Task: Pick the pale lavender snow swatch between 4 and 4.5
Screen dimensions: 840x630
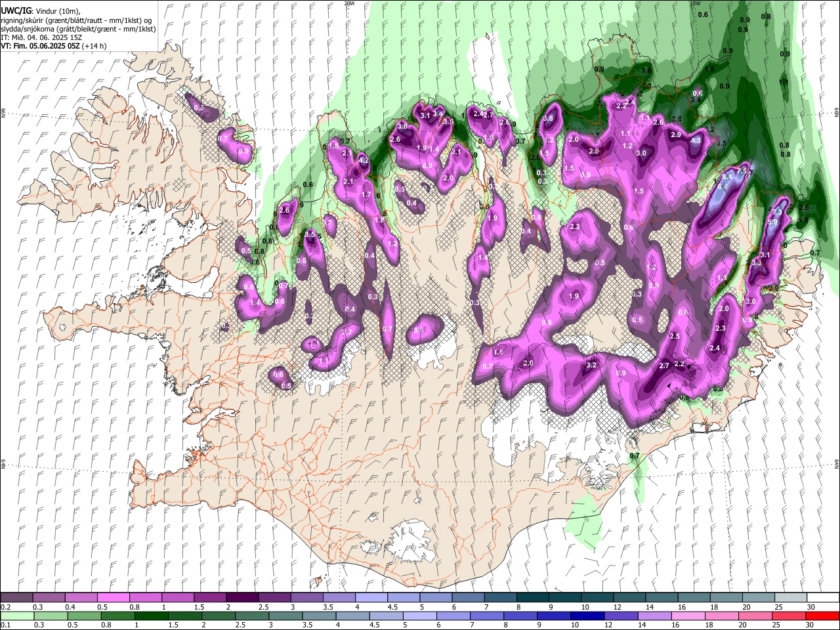Action: 371,598
